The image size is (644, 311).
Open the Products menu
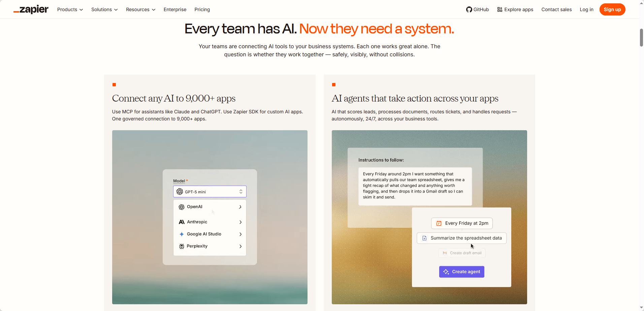(x=70, y=9)
